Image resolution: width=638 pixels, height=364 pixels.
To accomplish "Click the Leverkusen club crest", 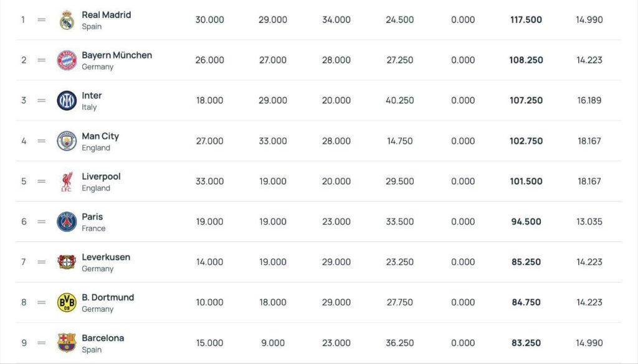I will click(x=67, y=262).
